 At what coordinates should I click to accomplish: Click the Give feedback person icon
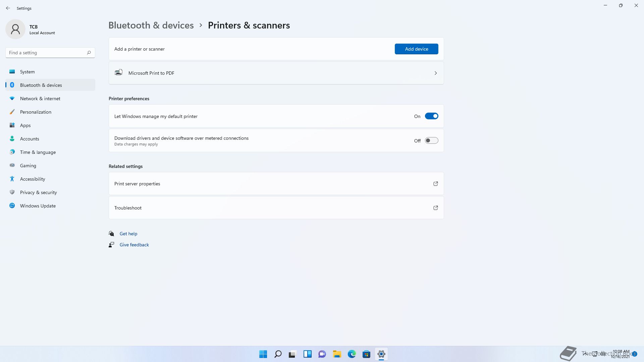[x=111, y=245]
